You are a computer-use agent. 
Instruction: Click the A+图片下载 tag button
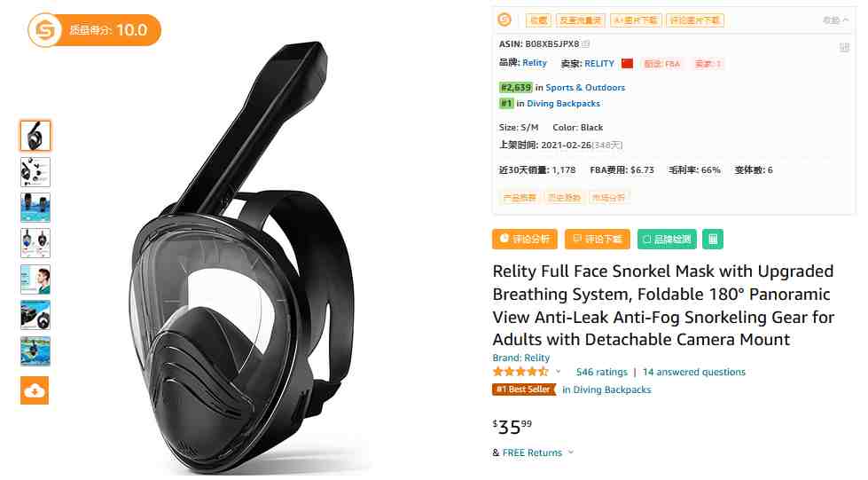(636, 20)
